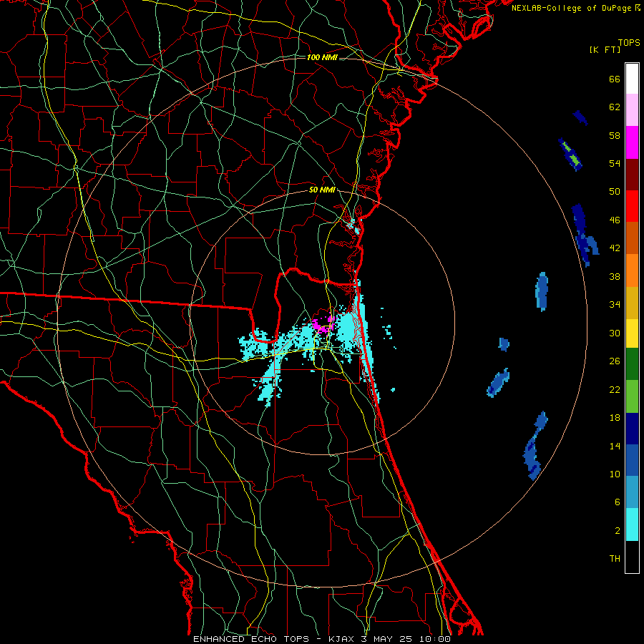644x644 pixels.
Task: Click the TOPS legend title
Action: [x=629, y=42]
